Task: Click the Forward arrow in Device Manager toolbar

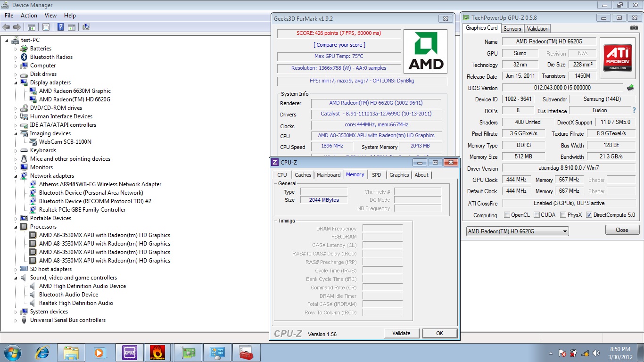Action: pyautogui.click(x=17, y=27)
